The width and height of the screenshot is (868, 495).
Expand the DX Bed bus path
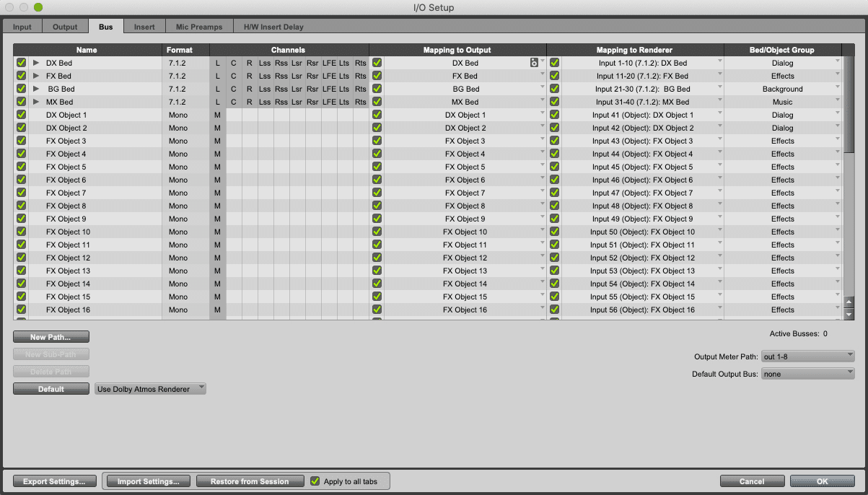[36, 63]
